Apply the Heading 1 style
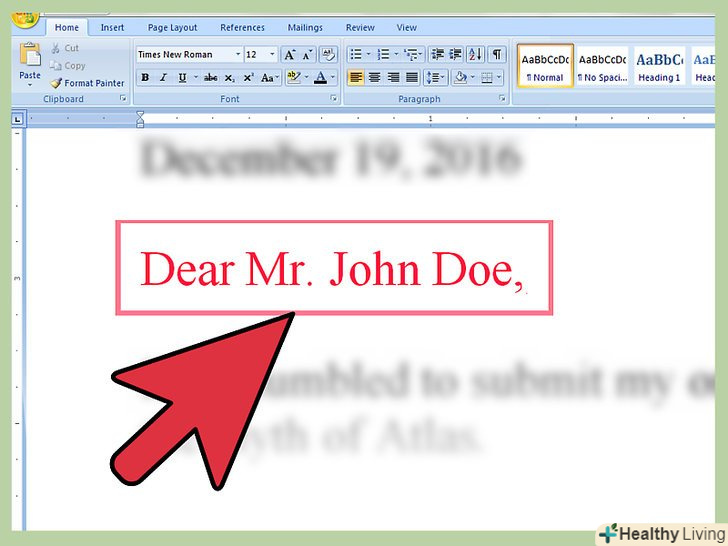Screen dimensions: 728x546 (x=659, y=66)
